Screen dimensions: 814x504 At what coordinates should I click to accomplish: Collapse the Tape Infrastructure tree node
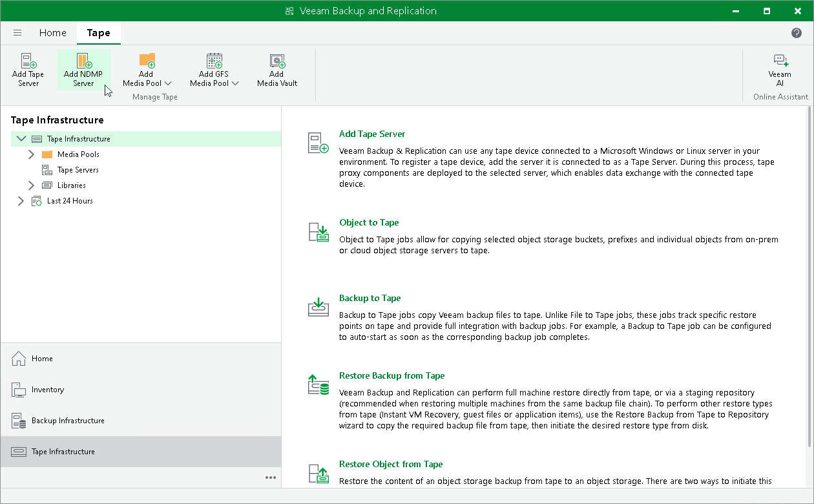click(x=21, y=138)
